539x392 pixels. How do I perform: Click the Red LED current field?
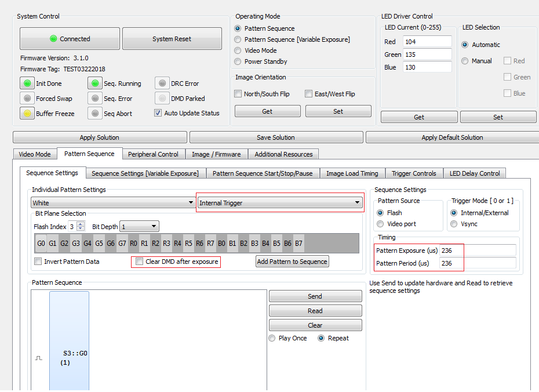coord(427,41)
